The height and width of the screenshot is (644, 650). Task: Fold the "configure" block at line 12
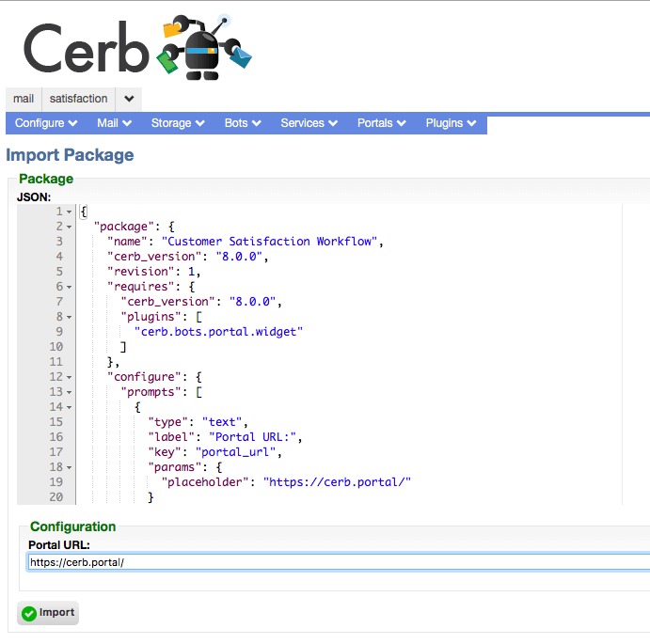[70, 377]
